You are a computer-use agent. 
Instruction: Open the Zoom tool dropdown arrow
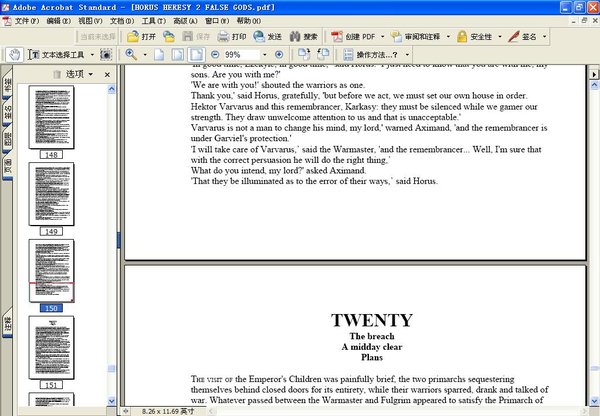pyautogui.click(x=145, y=55)
